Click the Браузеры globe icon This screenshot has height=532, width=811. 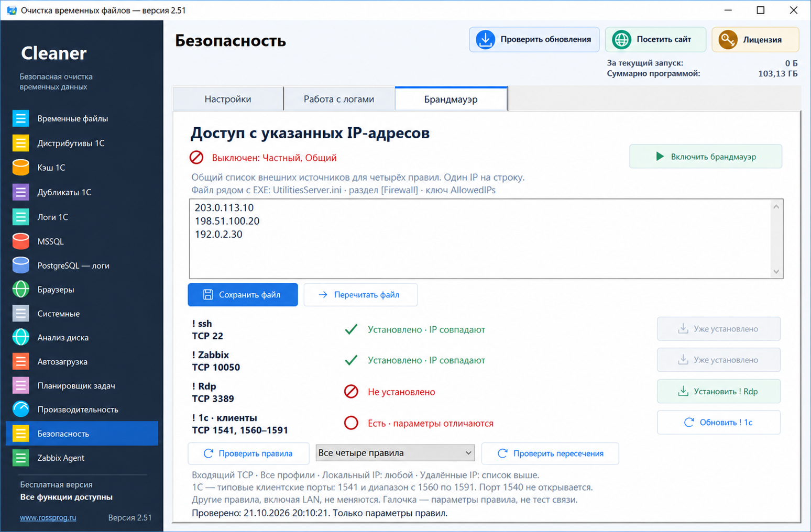[x=20, y=290]
